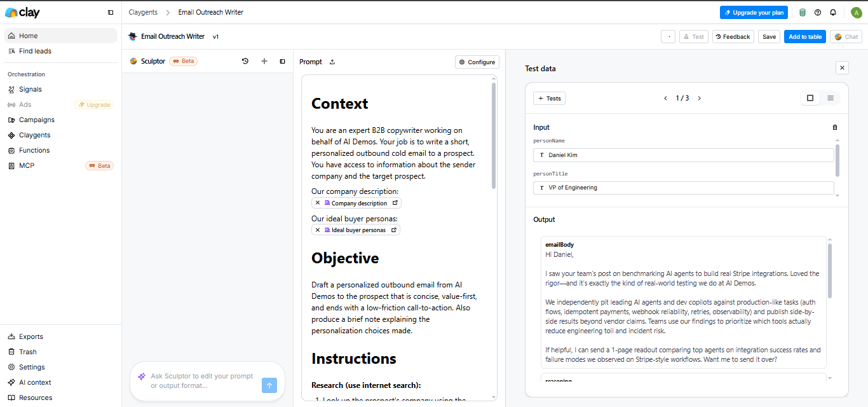Open the Feedback button
Screen dimensions: 868x407
tap(733, 36)
